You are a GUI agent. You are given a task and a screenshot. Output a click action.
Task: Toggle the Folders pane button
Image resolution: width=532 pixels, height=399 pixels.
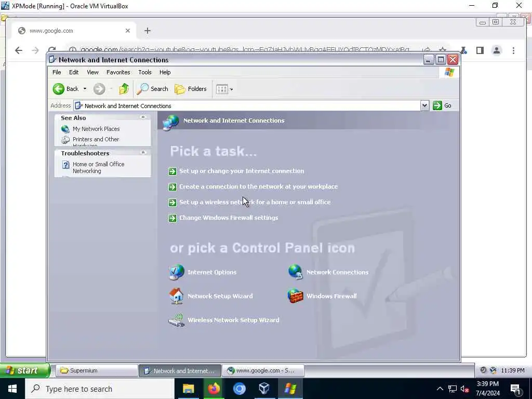point(190,89)
